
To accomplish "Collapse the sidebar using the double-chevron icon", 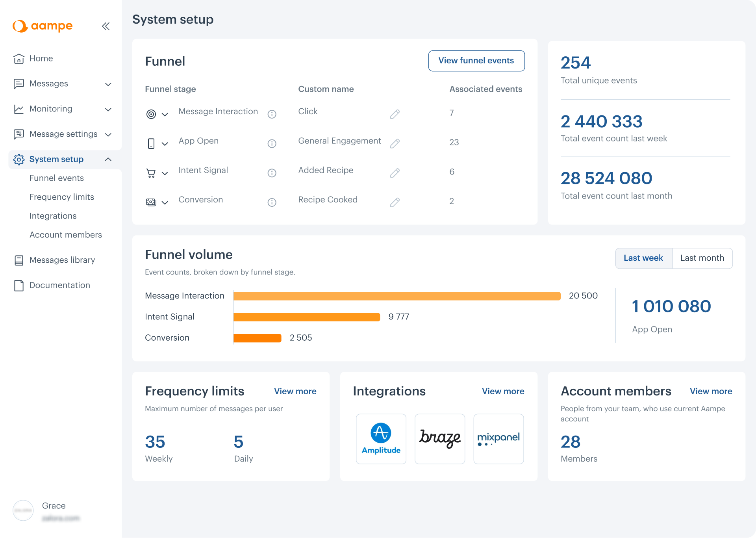I will click(106, 26).
